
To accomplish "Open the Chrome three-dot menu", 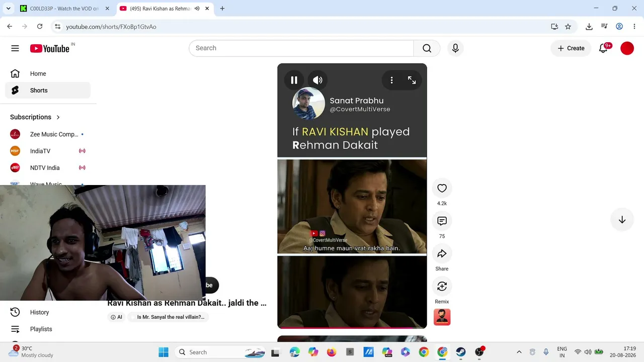I will 634,27.
